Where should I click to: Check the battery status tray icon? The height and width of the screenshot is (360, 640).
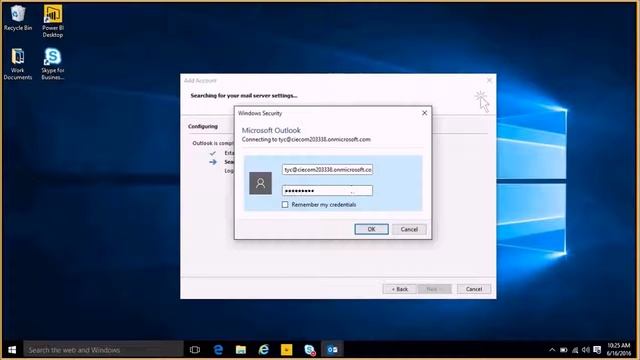pos(564,350)
